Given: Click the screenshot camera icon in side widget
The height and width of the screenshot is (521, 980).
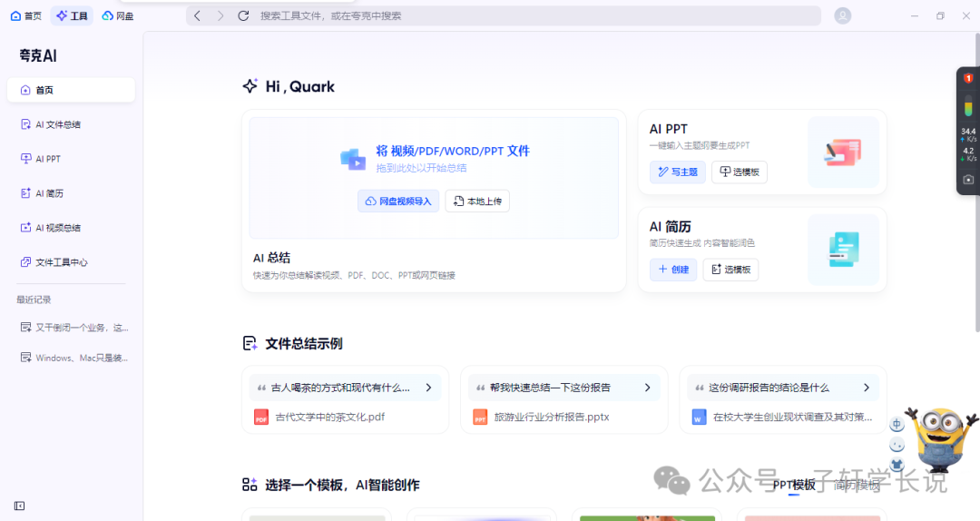Looking at the screenshot, I should point(968,180).
